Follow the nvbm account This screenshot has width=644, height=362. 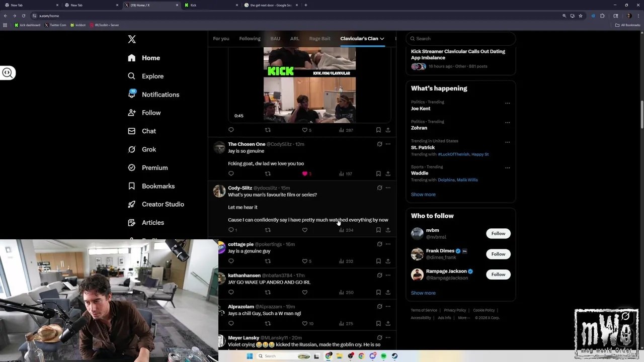(x=498, y=233)
